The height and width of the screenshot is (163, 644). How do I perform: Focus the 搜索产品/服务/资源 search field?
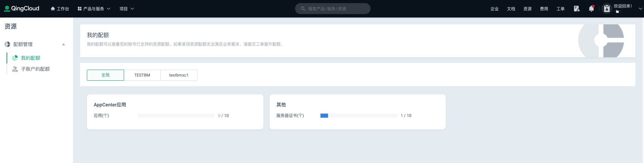point(337,9)
